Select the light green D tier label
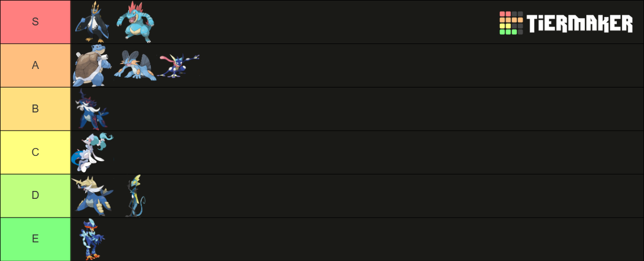The height and width of the screenshot is (261, 644). (36, 195)
